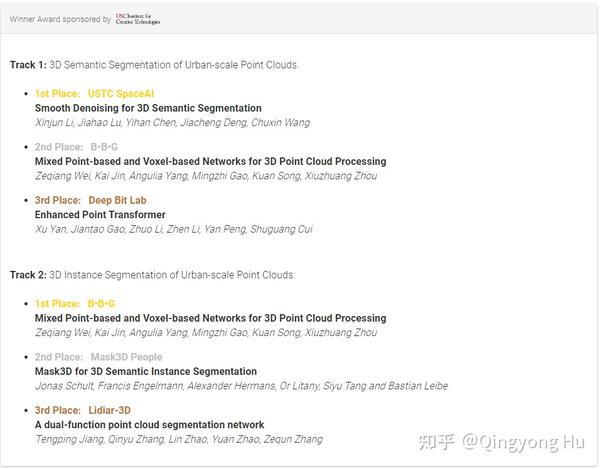Open 'Enhanced Point Transformer' title
600x469 pixels.
100,215
